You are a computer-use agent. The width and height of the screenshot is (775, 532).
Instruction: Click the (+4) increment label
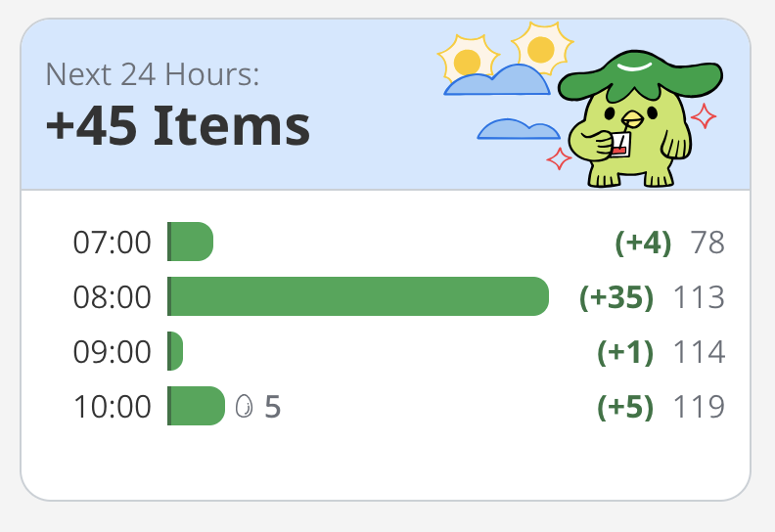[643, 243]
